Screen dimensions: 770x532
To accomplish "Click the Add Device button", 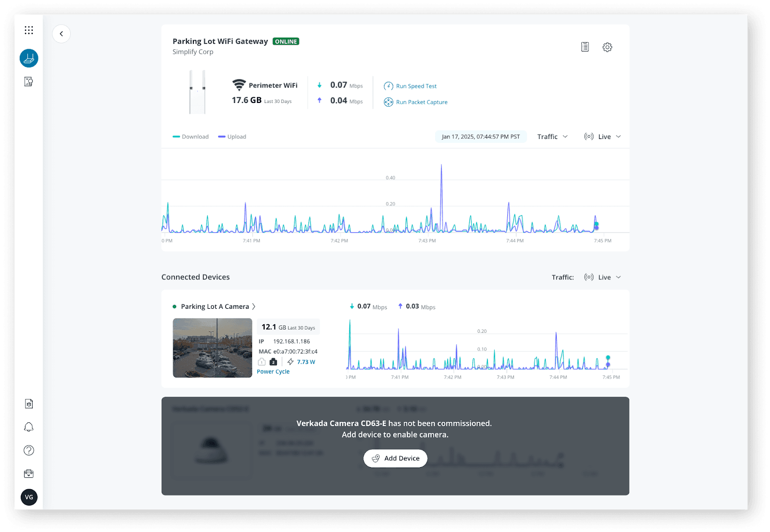I will (x=395, y=458).
